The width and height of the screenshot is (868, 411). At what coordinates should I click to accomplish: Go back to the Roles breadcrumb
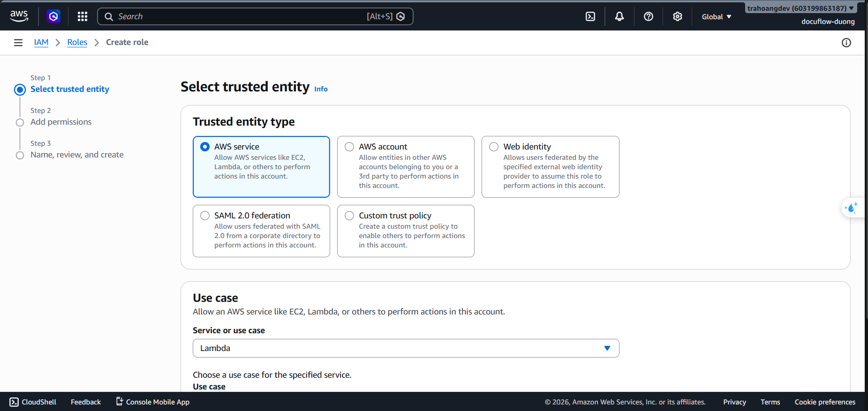(x=77, y=42)
